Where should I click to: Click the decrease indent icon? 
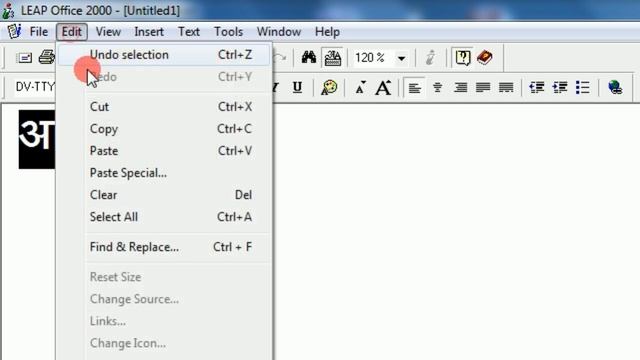tap(537, 87)
